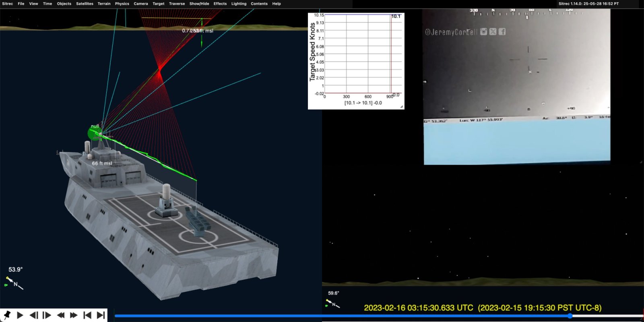Image resolution: width=644 pixels, height=322 pixels.
Task: Open the Effects menu
Action: click(x=220, y=4)
